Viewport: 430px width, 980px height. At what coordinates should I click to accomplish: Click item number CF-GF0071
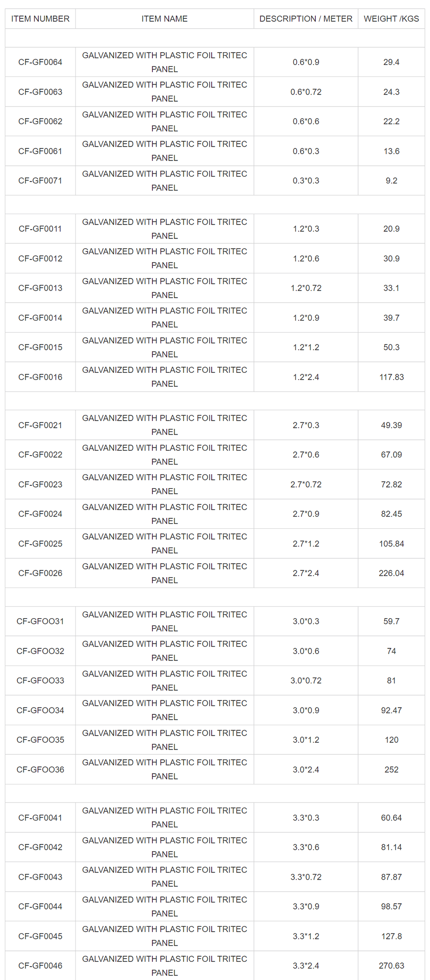[x=40, y=181]
